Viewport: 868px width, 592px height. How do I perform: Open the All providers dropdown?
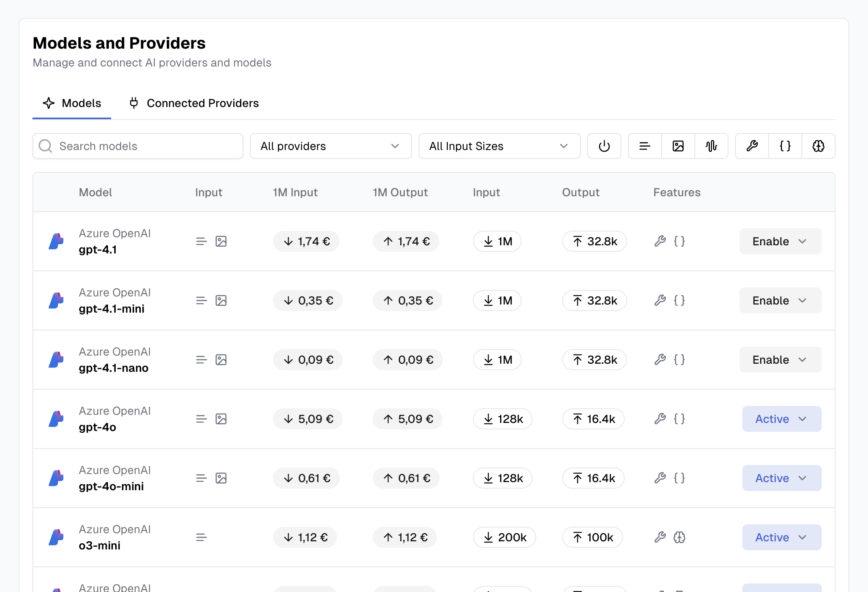(x=330, y=146)
